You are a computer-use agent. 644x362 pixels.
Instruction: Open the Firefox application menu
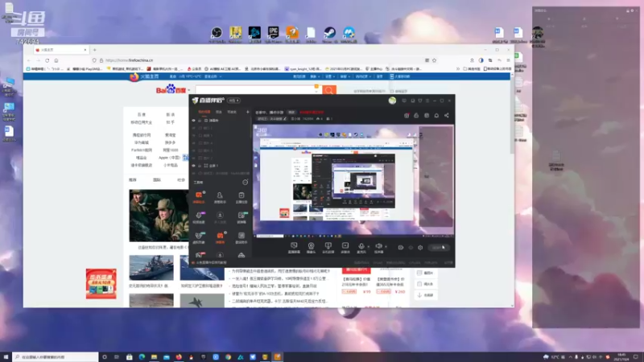(x=508, y=60)
